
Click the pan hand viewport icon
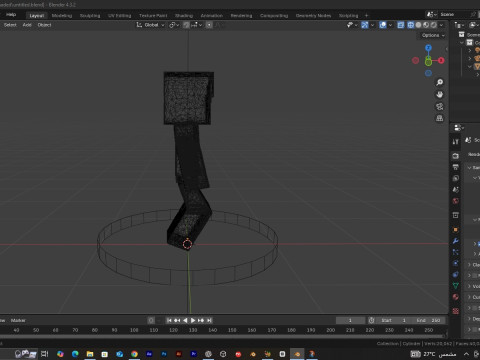click(440, 94)
